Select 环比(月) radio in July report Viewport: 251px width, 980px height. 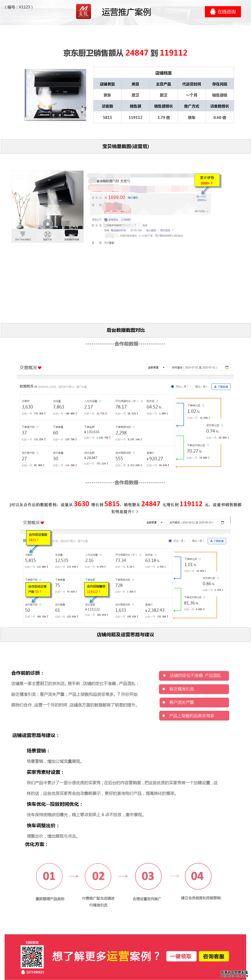172,387
